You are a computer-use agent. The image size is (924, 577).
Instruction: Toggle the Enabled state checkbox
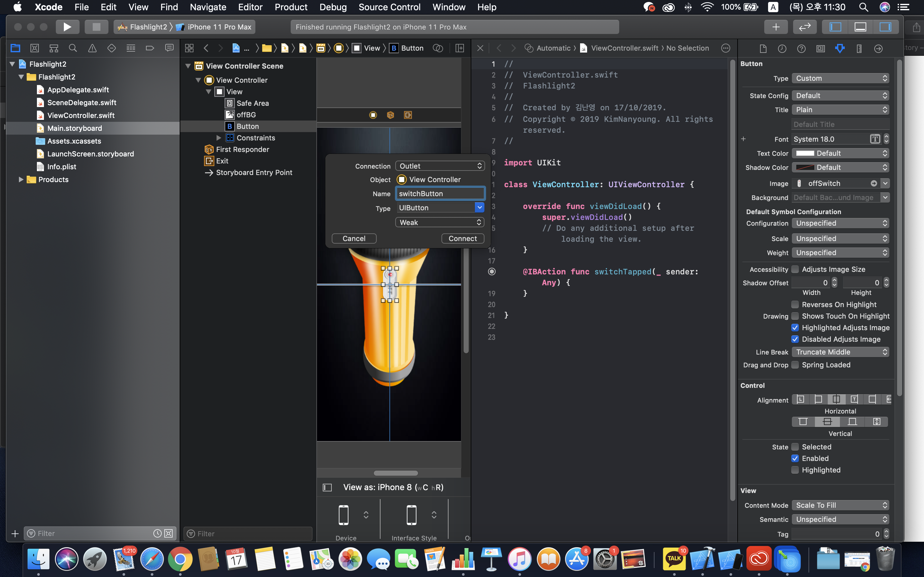pyautogui.click(x=795, y=458)
